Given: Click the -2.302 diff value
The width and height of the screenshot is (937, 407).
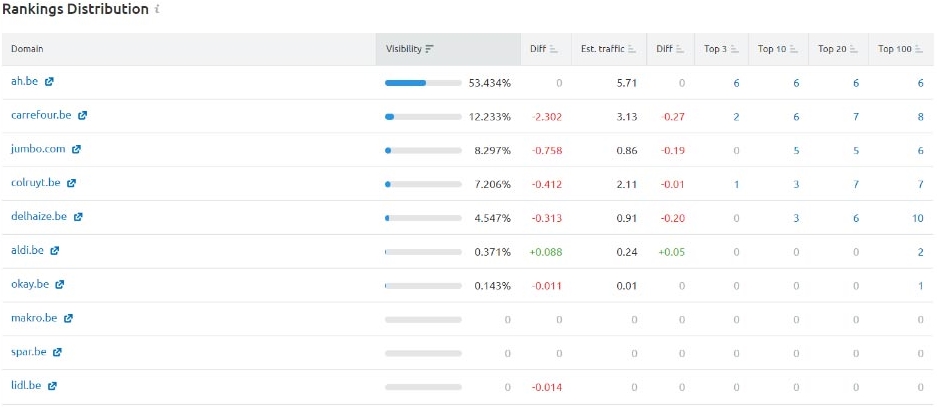Looking at the screenshot, I should [x=547, y=117].
